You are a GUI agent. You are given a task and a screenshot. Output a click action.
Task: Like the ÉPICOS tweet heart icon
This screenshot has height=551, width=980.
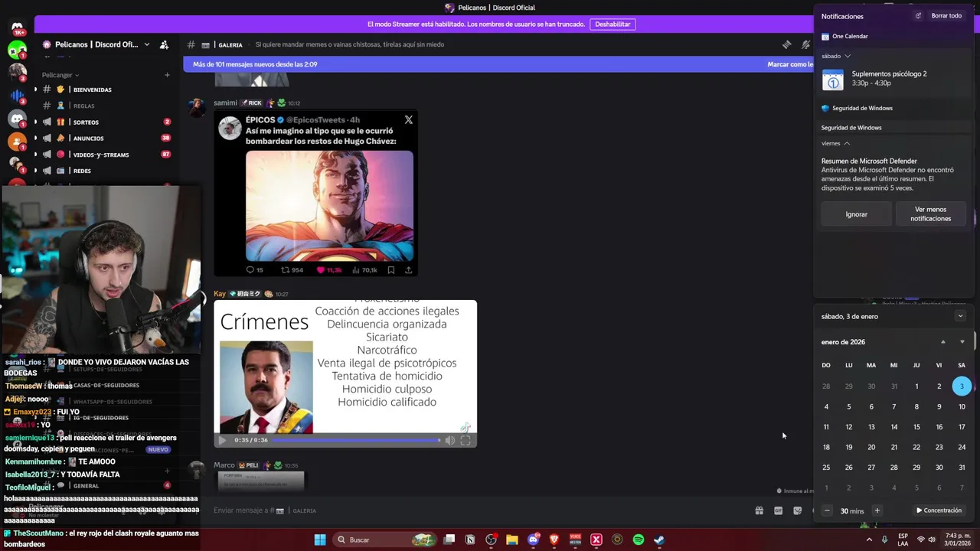[320, 269]
